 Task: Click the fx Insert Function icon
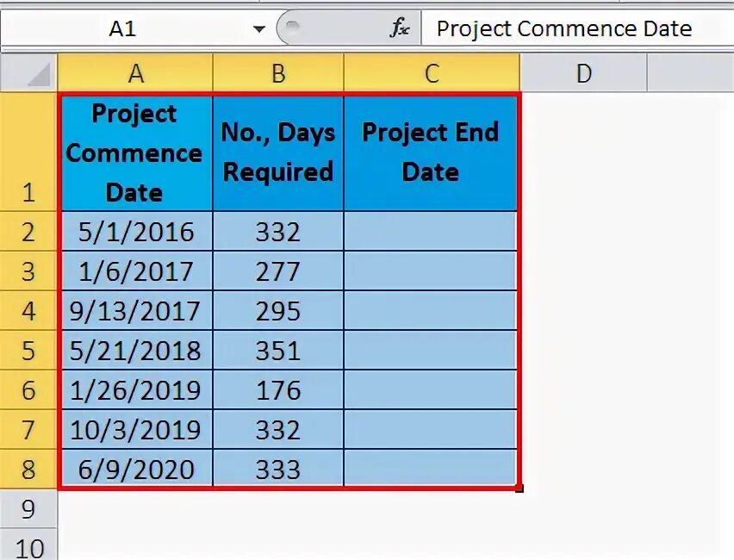[x=399, y=28]
